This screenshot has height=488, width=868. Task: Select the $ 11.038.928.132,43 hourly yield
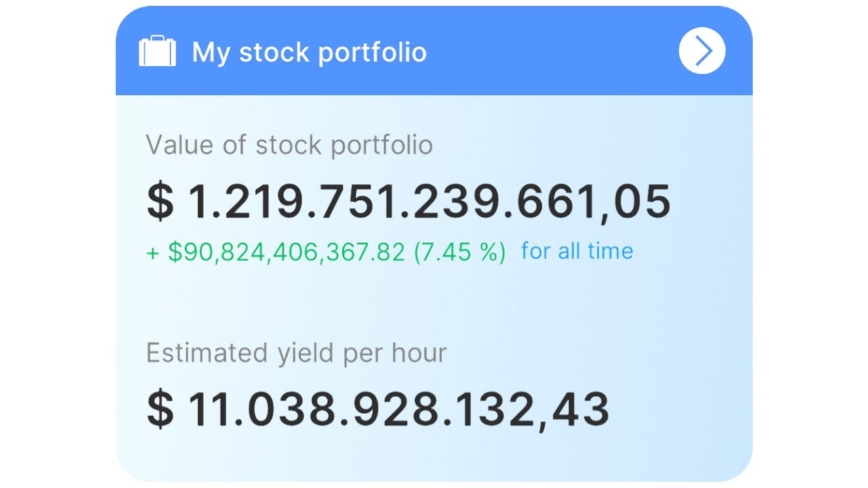coord(378,409)
